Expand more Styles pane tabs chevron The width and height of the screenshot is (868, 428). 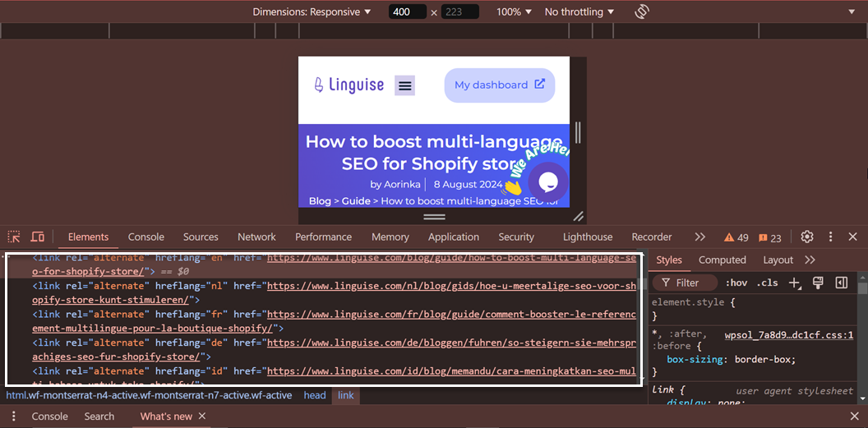tap(810, 260)
